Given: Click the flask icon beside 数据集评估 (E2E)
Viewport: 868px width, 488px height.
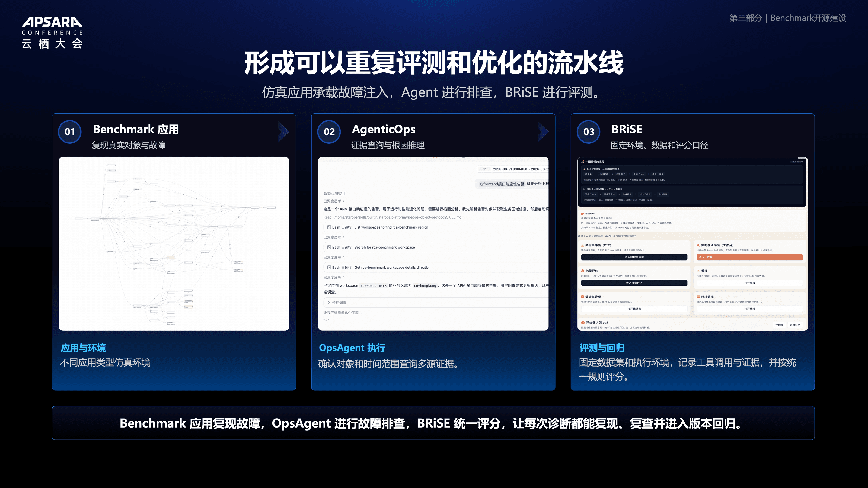Looking at the screenshot, I should [x=582, y=245].
